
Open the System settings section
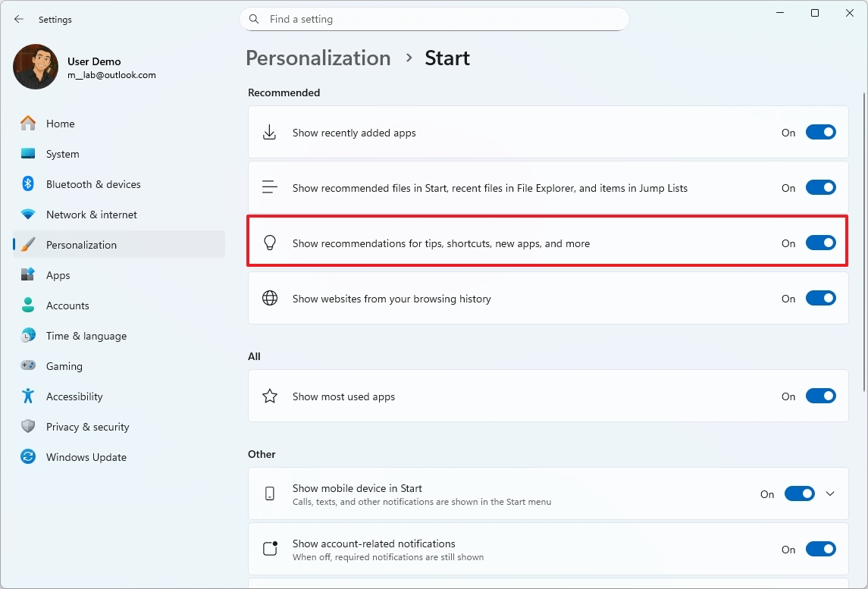[62, 154]
